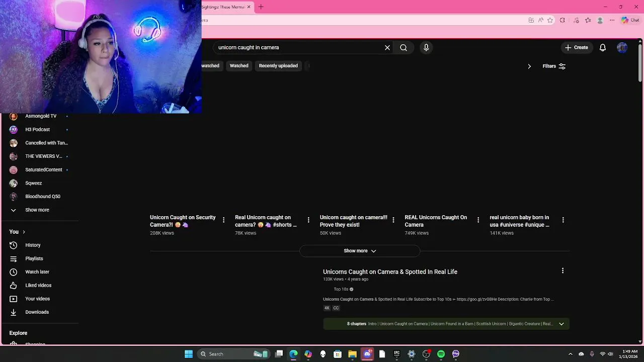Viewport: 644px width, 362px height.
Task: Open Asmongold TV subscription
Action: pyautogui.click(x=40, y=116)
